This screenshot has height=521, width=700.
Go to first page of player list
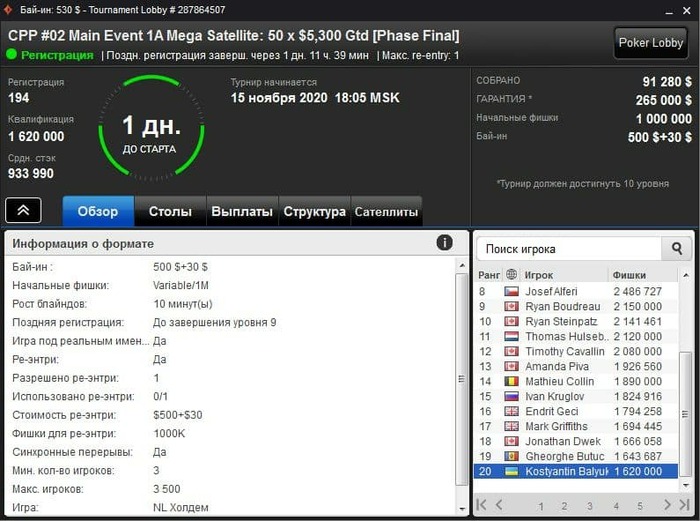pyautogui.click(x=481, y=505)
